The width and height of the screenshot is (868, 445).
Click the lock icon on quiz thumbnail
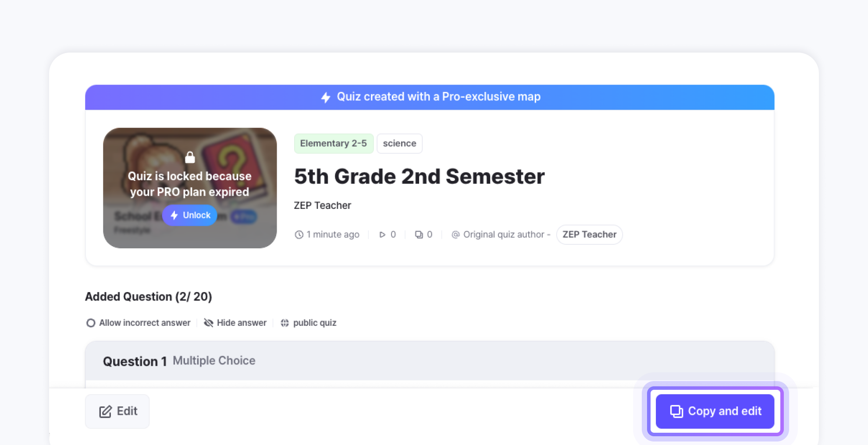[190, 157]
